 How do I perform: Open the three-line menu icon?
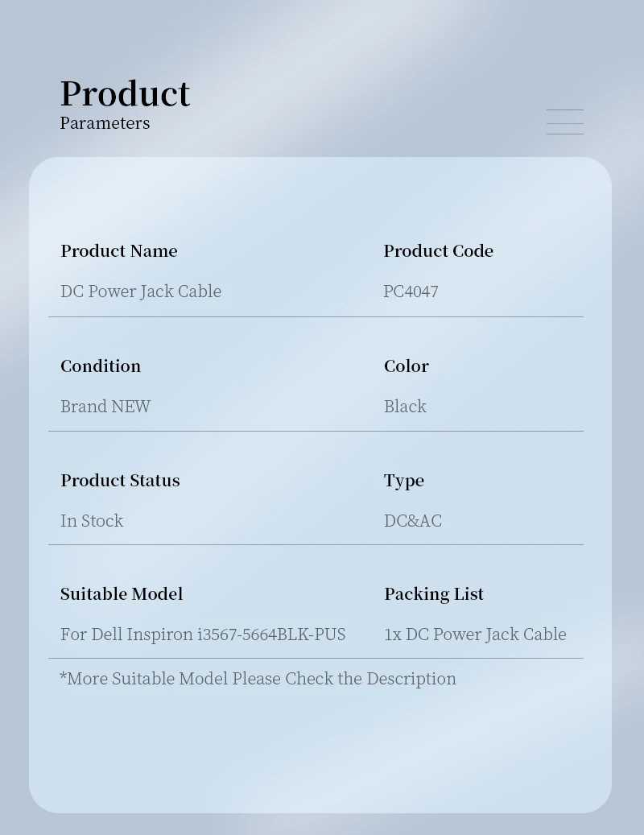(x=564, y=122)
